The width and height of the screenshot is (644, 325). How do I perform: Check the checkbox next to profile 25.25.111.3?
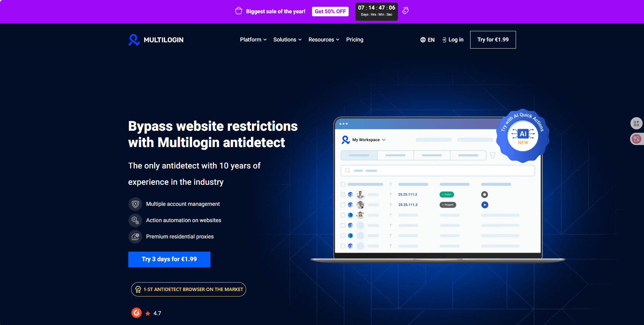(343, 204)
